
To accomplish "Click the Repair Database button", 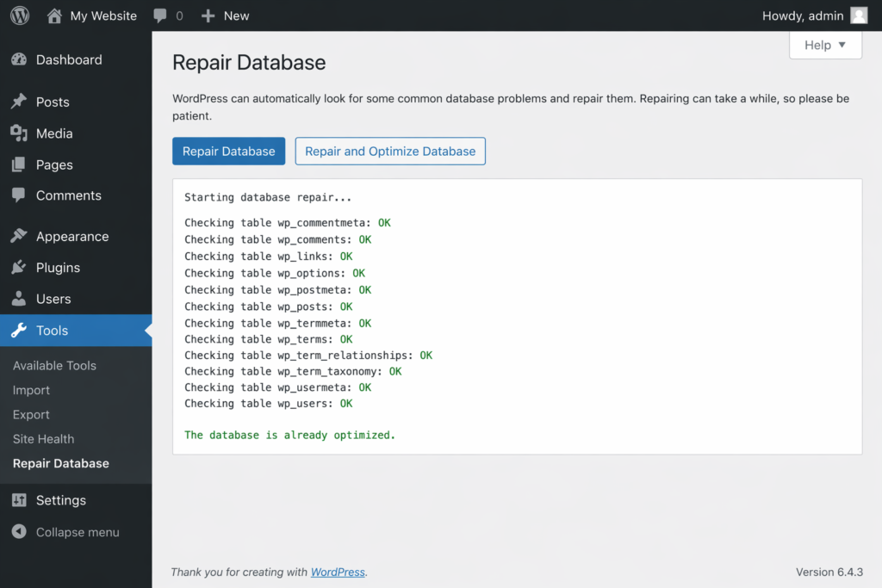I will point(228,151).
